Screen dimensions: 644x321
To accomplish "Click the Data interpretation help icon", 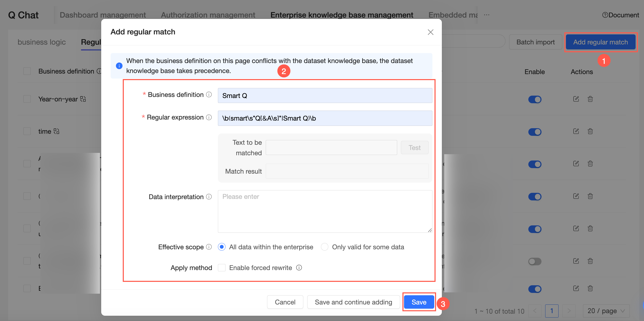I will (209, 197).
